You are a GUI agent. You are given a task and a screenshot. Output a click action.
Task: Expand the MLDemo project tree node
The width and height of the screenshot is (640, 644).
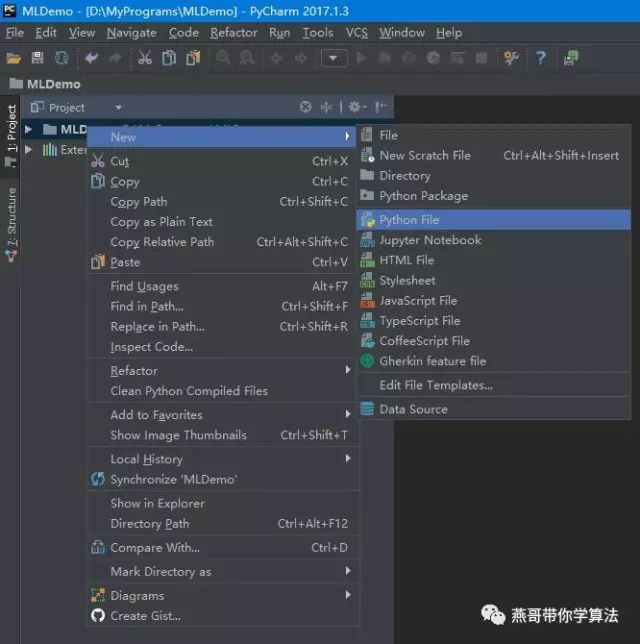pos(28,129)
